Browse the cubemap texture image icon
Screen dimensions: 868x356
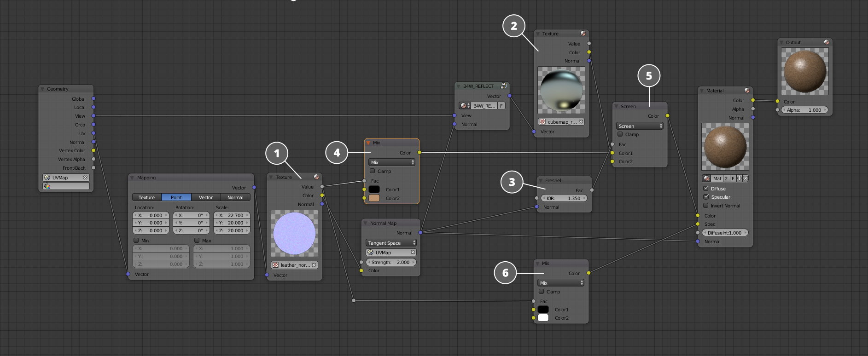542,122
